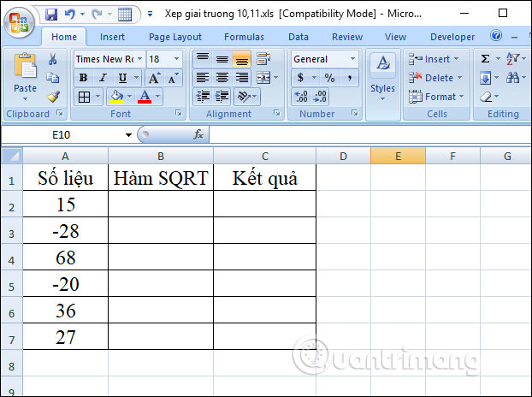
Task: Redo the last undone action
Action: (x=98, y=15)
